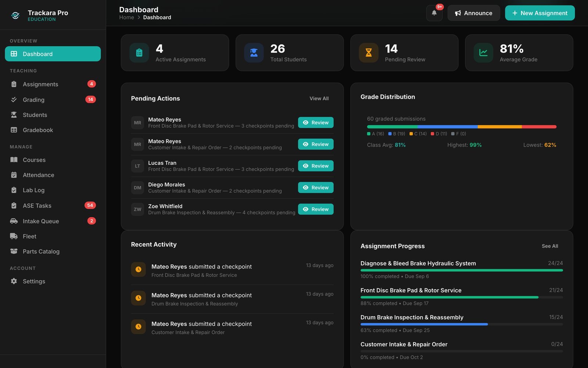Click the A (16) grade legend swatch
The height and width of the screenshot is (368, 588).
point(369,134)
